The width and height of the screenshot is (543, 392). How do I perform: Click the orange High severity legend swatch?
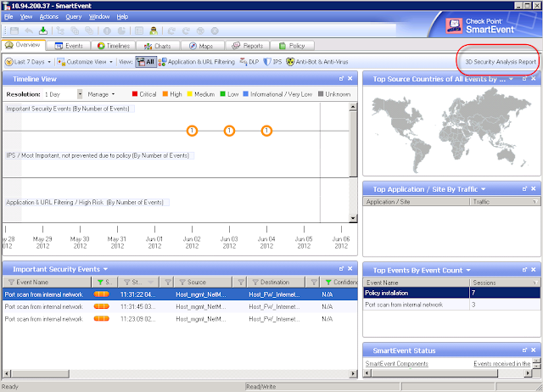[165, 94]
